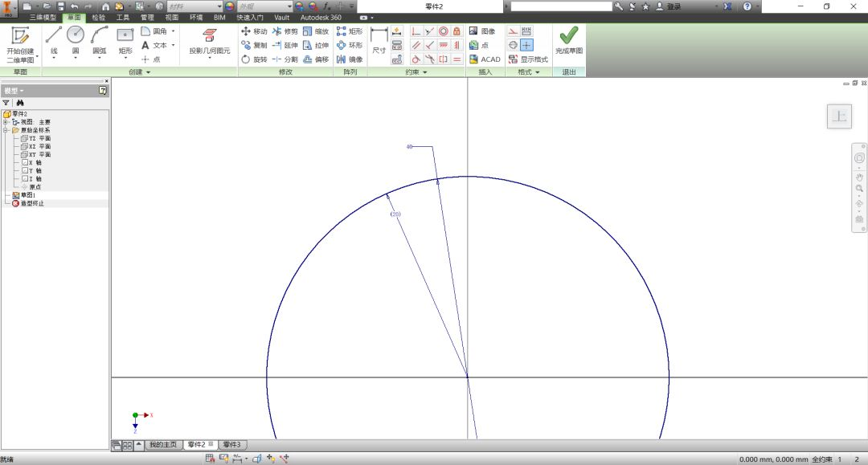Select the 圆弧 (Arc) sketch tool
This screenshot has width=868, height=465.
[x=99, y=42]
